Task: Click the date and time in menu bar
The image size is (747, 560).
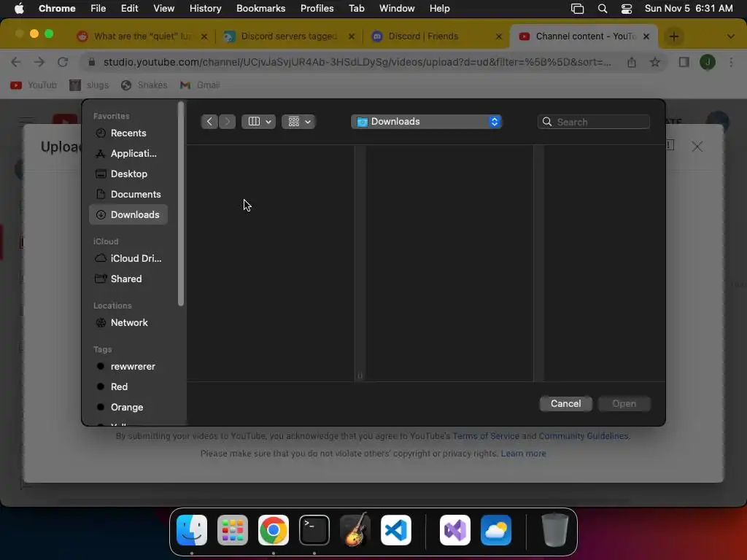Action: 689,9
